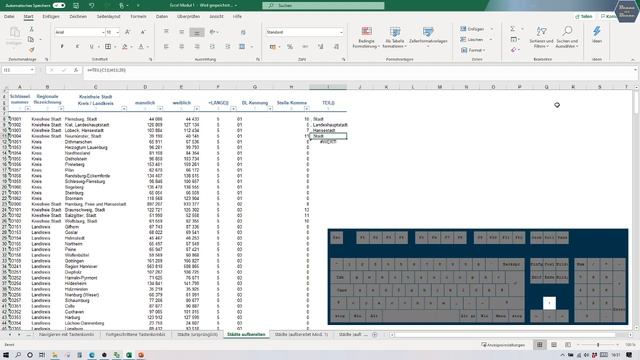This screenshot has height=360, width=640.
Task: Click the accounting currency format icon
Action: point(273,47)
